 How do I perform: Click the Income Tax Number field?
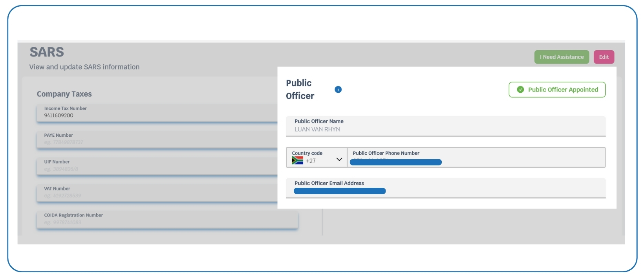157,113
